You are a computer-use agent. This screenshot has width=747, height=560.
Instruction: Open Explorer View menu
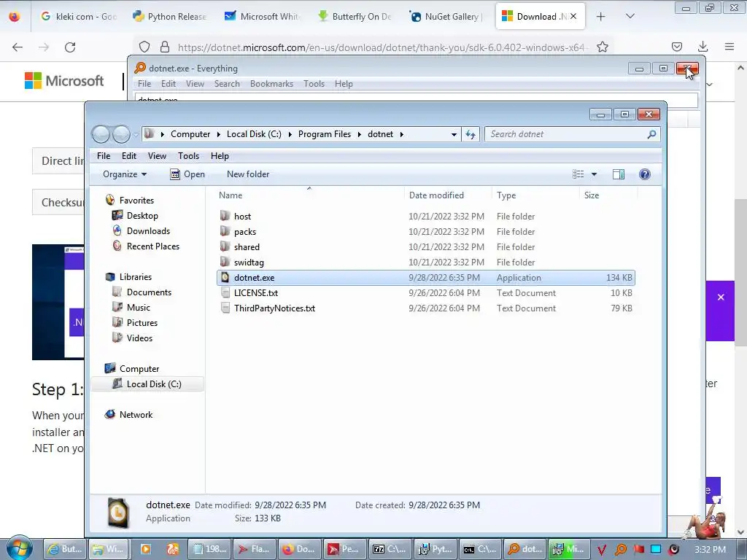click(x=157, y=156)
